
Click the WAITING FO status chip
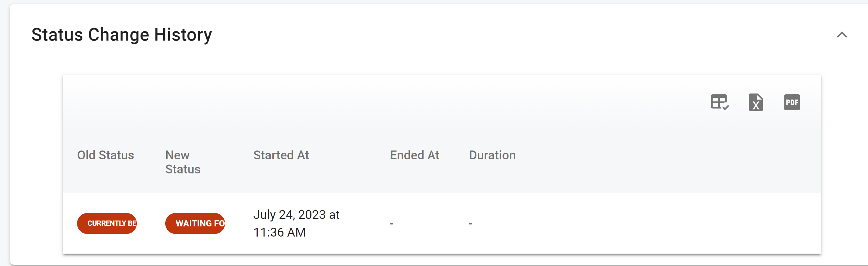click(x=195, y=223)
